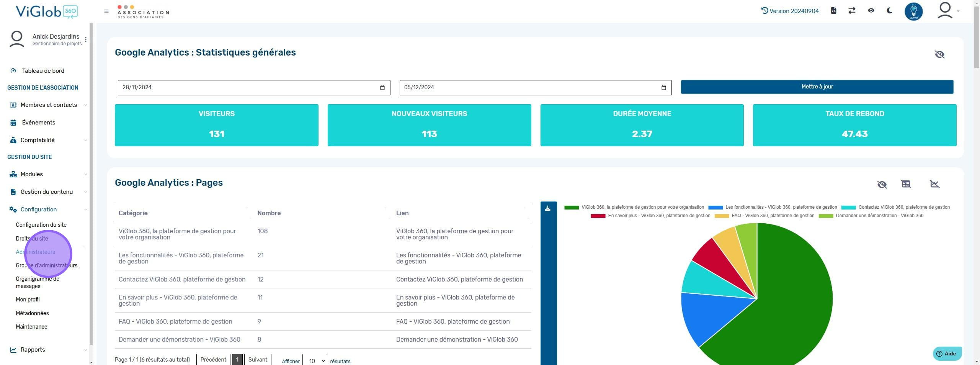The width and height of the screenshot is (980, 365).
Task: Click the Événements calendar icon
Action: click(13, 123)
